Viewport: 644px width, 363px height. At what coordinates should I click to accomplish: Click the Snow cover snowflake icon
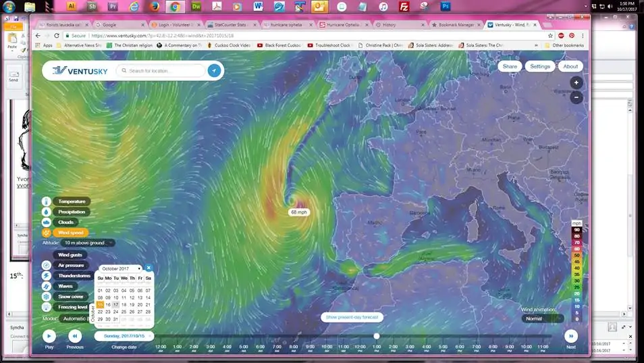[x=47, y=296]
